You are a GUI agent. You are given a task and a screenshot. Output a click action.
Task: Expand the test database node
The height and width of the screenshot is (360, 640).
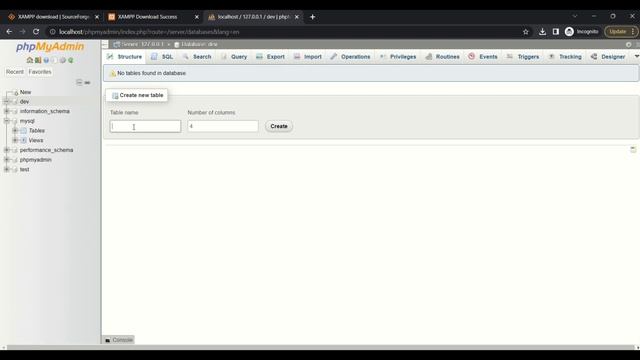pos(7,169)
